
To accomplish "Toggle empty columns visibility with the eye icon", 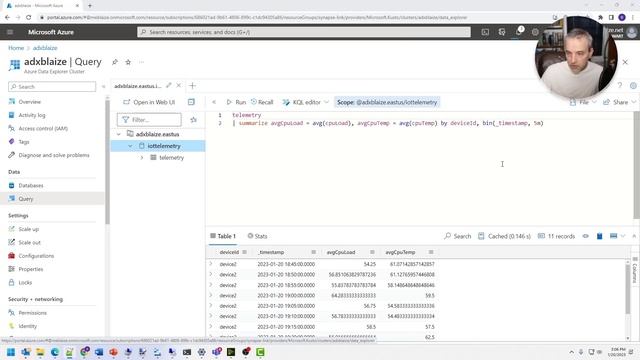I will point(586,236).
